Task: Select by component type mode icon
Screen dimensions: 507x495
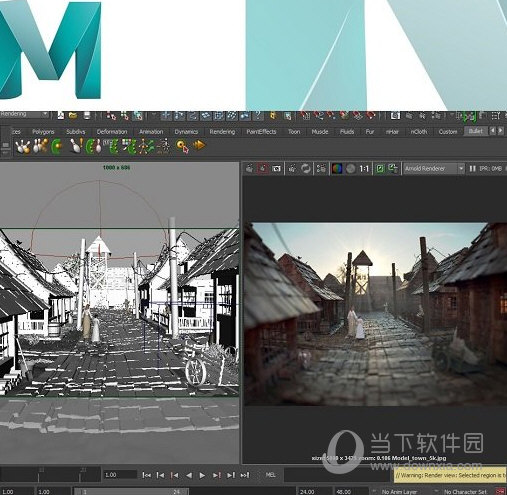Action: tap(138, 115)
